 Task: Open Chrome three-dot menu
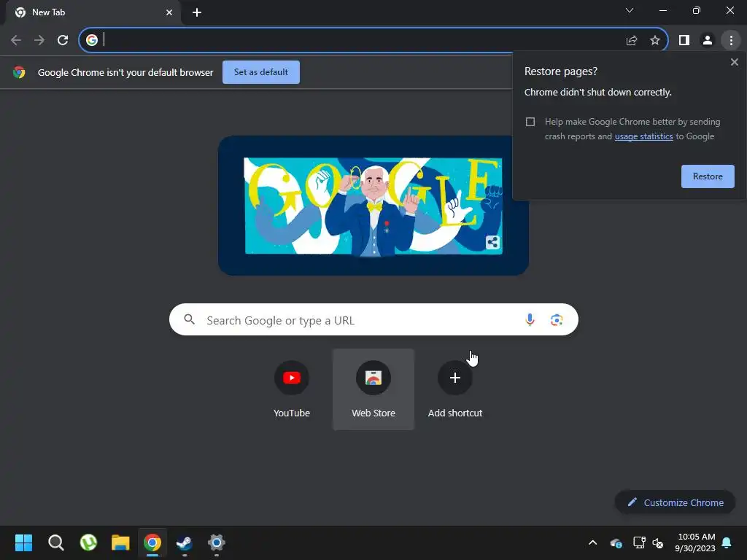(x=731, y=40)
